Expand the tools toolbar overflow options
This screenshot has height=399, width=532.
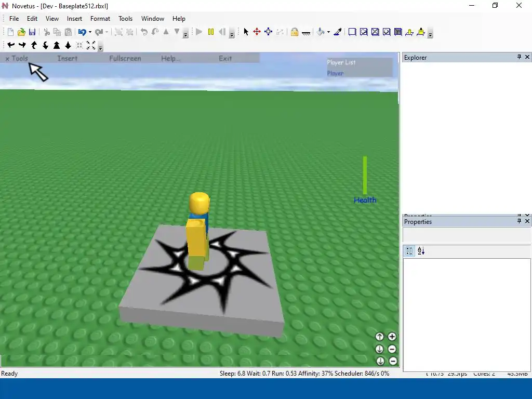tap(430, 34)
